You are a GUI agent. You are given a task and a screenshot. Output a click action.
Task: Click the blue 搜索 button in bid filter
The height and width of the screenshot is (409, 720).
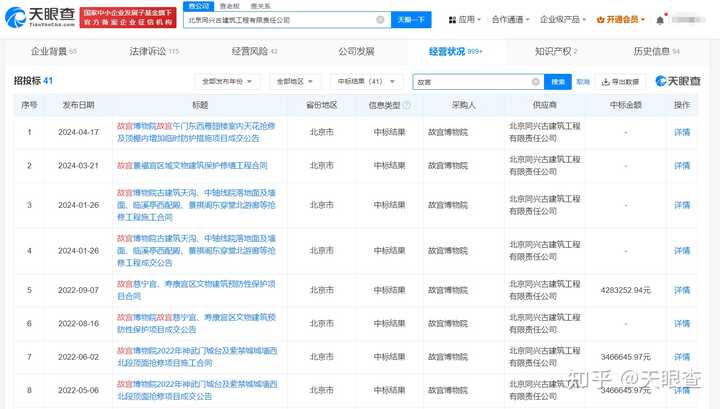[557, 82]
